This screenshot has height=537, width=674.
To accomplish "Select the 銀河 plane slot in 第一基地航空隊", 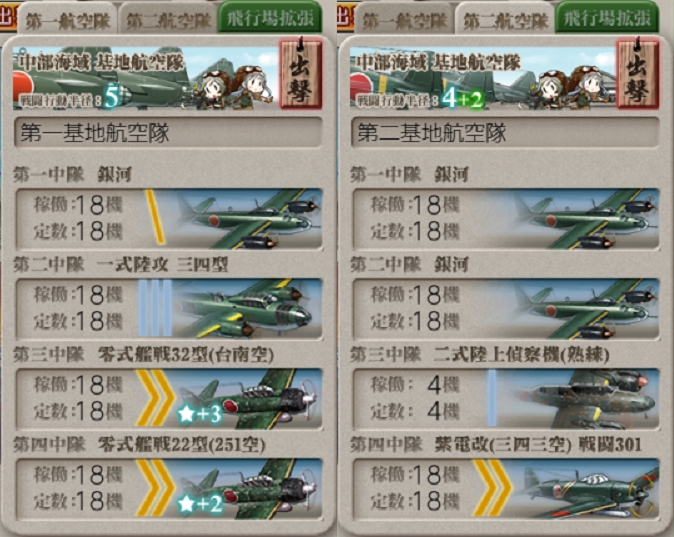I will click(x=169, y=219).
